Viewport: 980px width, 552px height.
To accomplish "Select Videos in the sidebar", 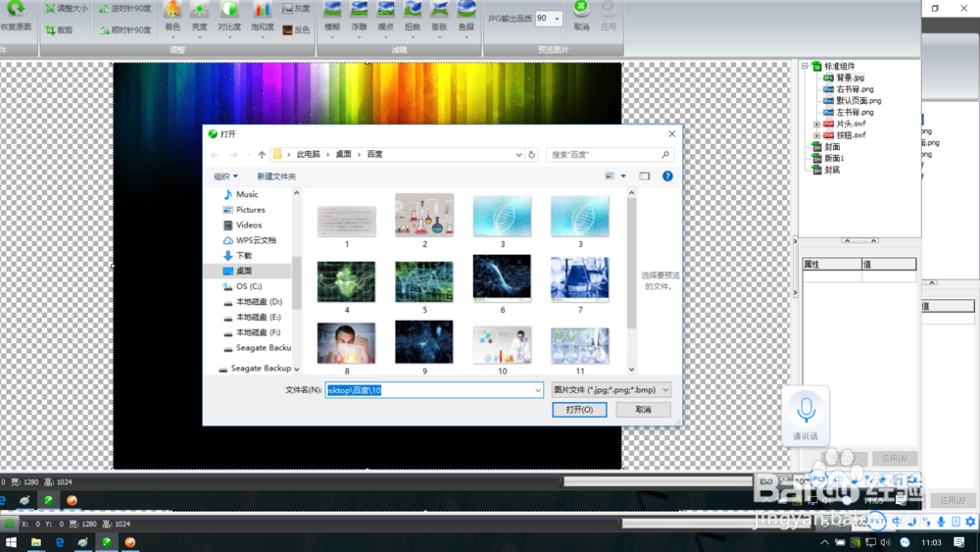I will pos(242,226).
